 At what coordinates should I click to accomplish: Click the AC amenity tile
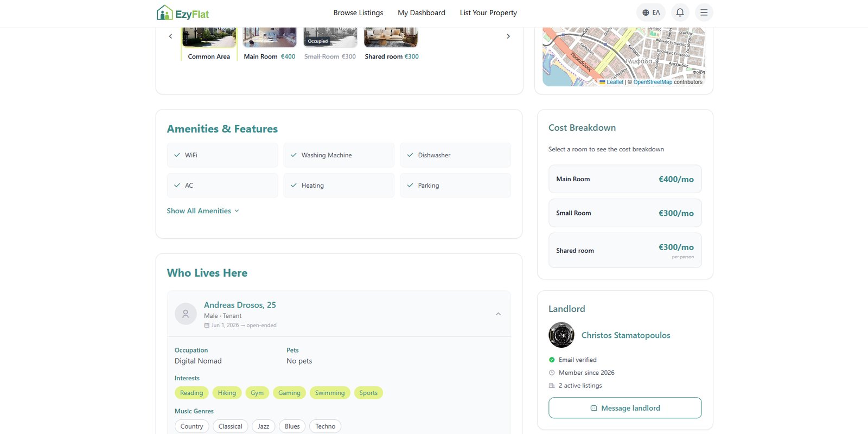(222, 186)
